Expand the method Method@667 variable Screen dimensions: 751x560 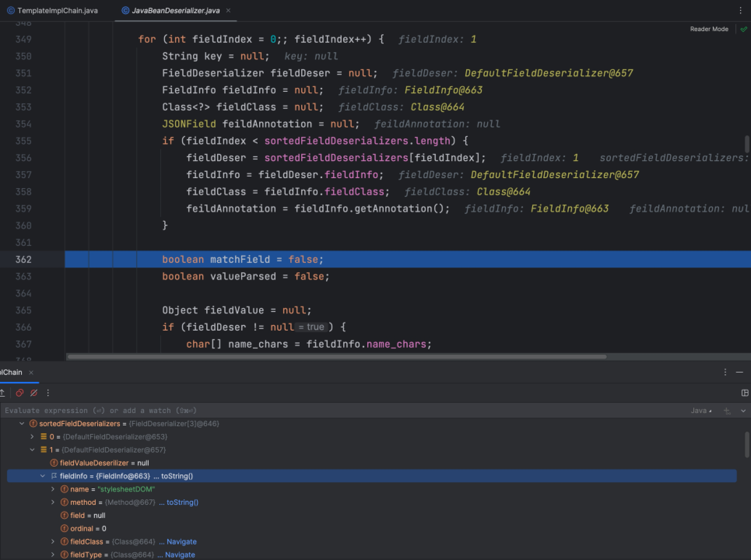pos(53,502)
